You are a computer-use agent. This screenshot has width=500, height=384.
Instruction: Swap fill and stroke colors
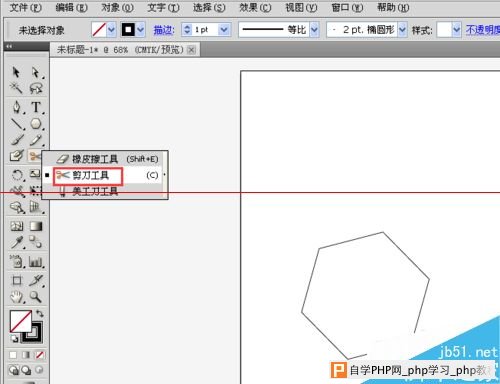(x=39, y=313)
